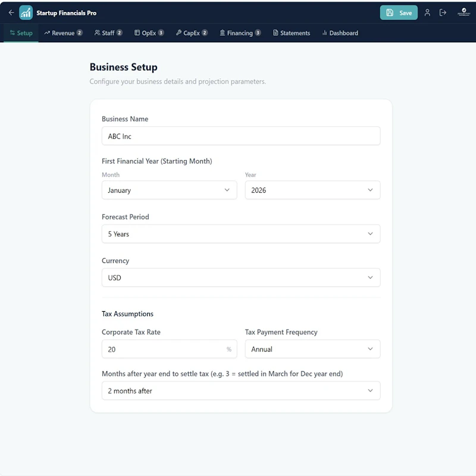Open the Currency dropdown showing USD
The width and height of the screenshot is (476, 476).
(241, 277)
